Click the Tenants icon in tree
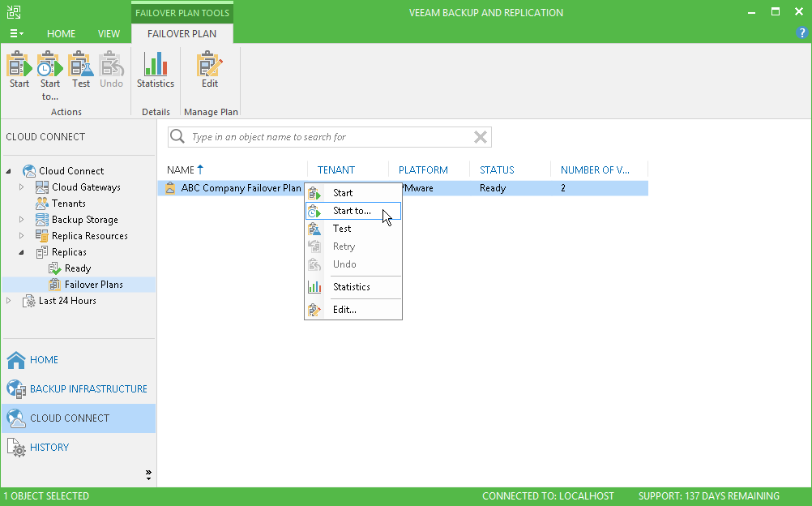Viewport: 812px width, 506px height. tap(42, 204)
